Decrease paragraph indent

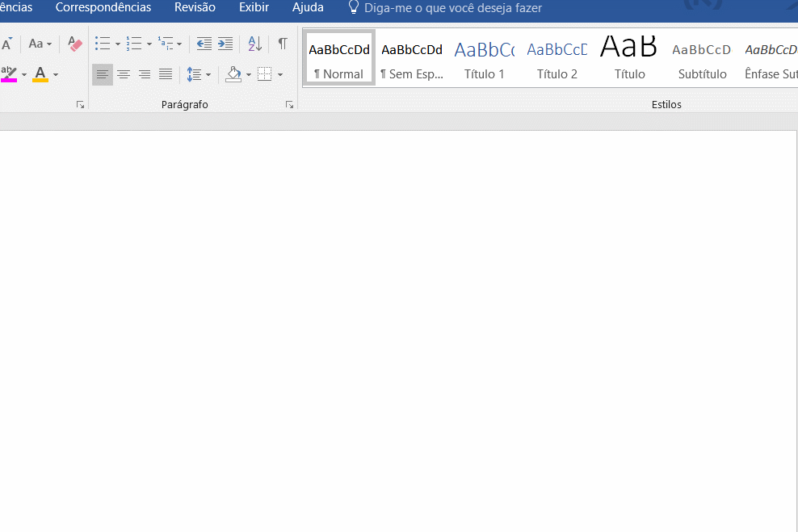coord(204,44)
